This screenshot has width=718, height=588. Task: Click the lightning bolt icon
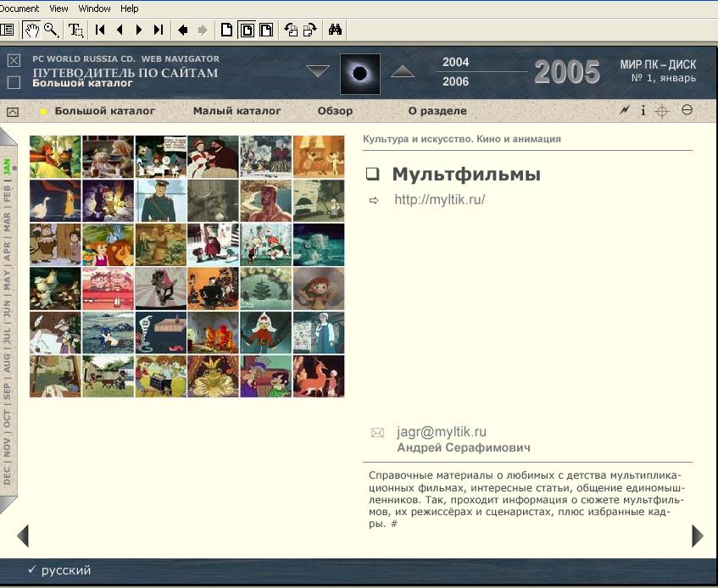click(x=625, y=110)
